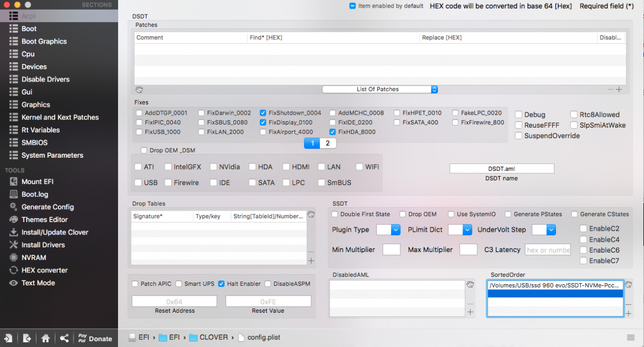Click the home icon in bottom toolbar

point(46,338)
